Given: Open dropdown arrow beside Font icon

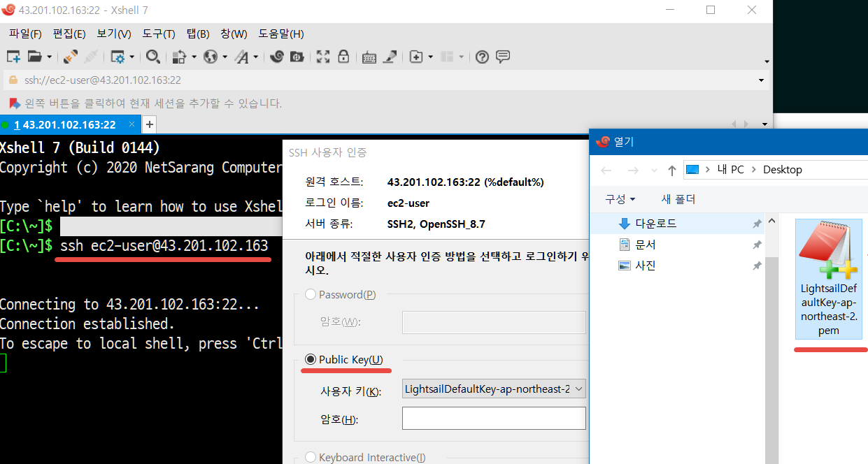Looking at the screenshot, I should (x=255, y=57).
